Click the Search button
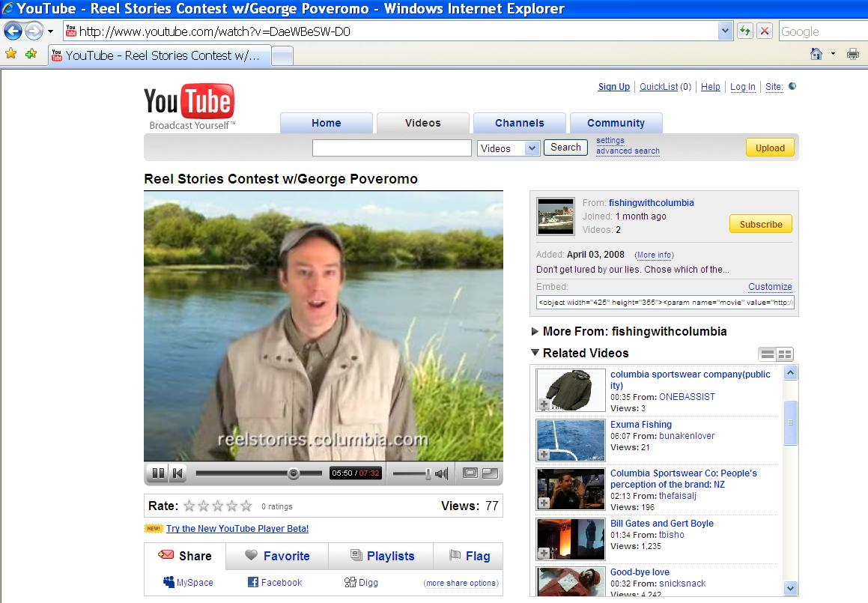Screen dimensions: 868x603 point(565,148)
